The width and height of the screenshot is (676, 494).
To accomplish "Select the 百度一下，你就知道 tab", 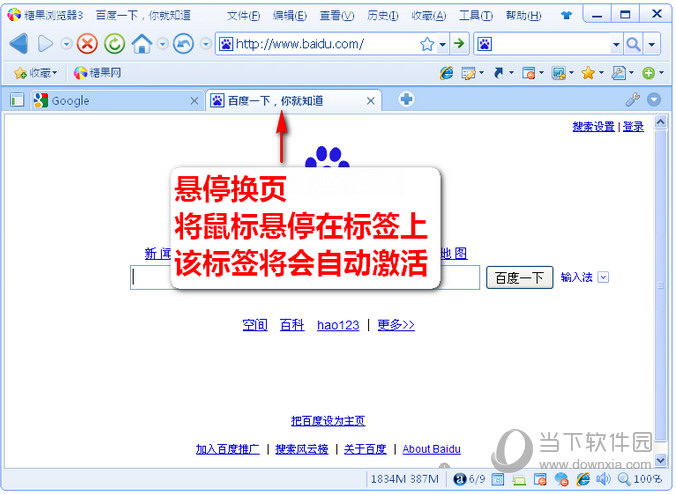I will [x=294, y=100].
